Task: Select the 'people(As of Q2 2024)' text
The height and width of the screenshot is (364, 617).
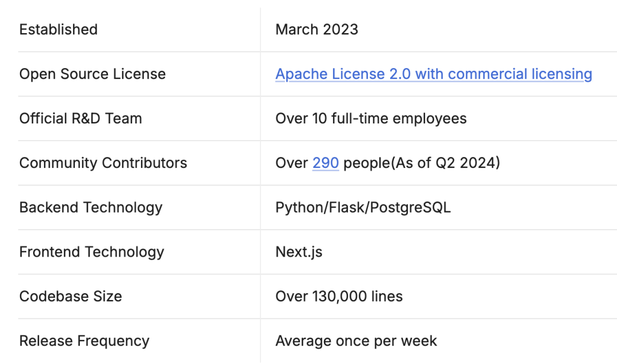Action: tap(422, 163)
